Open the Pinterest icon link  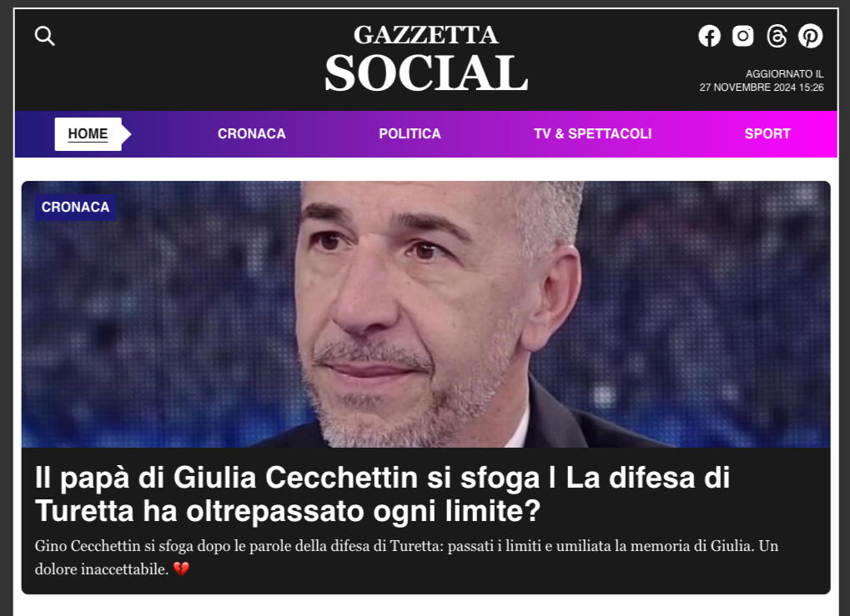[x=811, y=37]
